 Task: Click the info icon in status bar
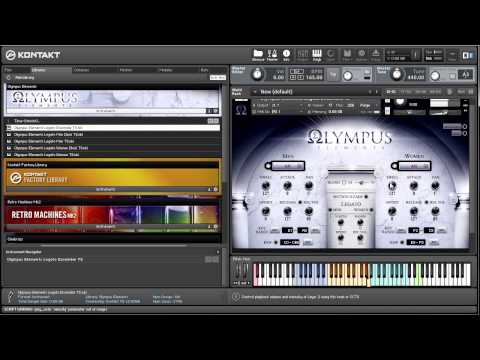[236, 297]
